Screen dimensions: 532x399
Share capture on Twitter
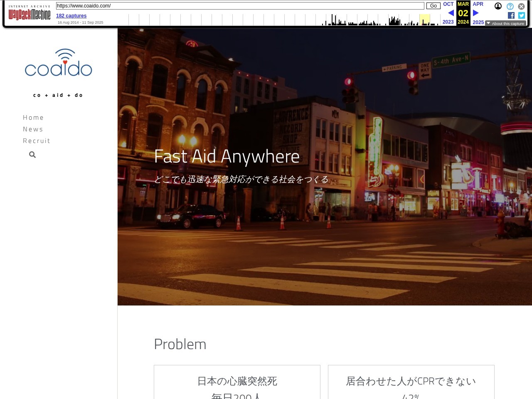pyautogui.click(x=522, y=15)
